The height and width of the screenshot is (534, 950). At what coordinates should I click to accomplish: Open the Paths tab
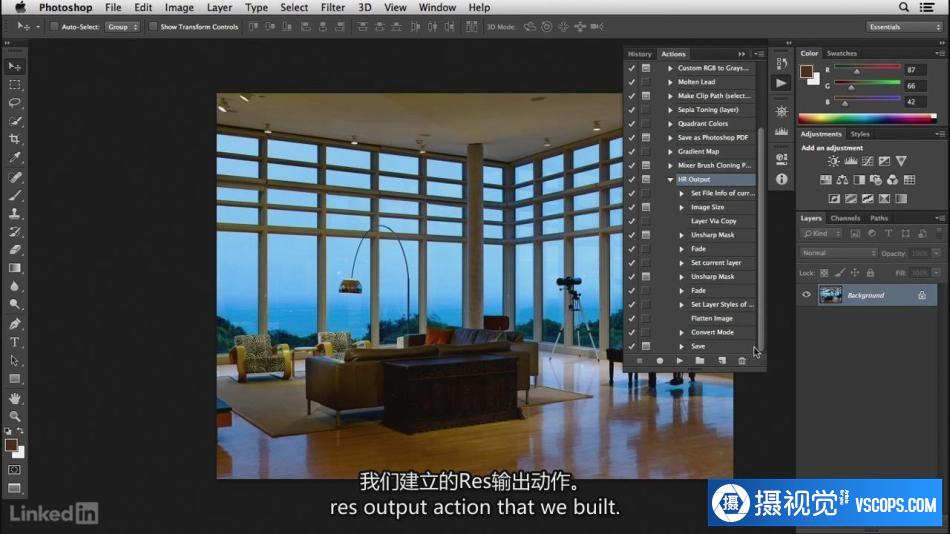(879, 218)
